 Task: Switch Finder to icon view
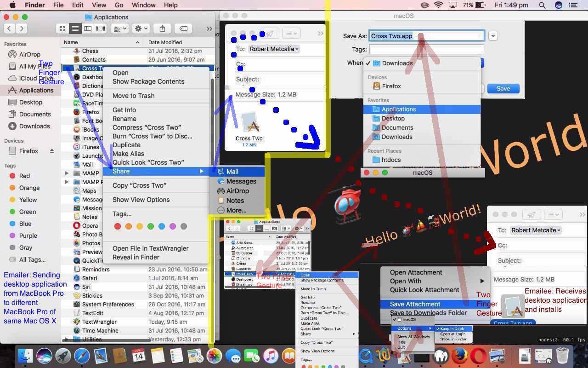coord(63,29)
